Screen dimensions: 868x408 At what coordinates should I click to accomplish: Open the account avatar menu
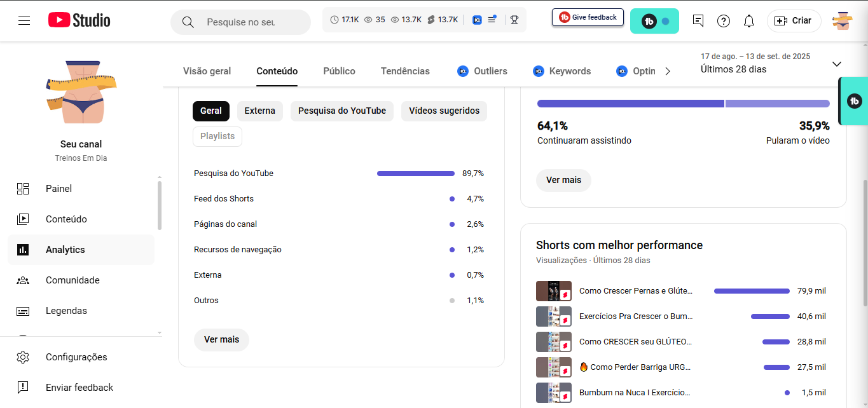(x=842, y=21)
